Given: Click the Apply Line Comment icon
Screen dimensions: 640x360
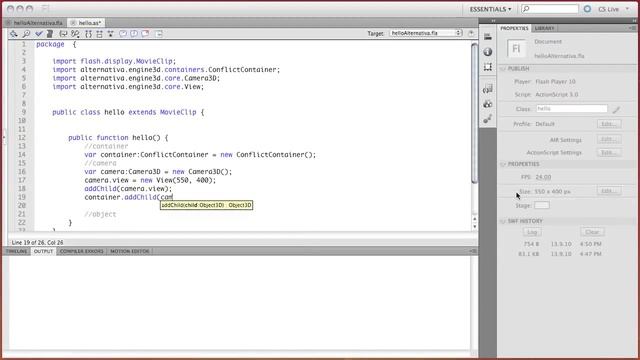Looking at the screenshot, I should 134,34.
